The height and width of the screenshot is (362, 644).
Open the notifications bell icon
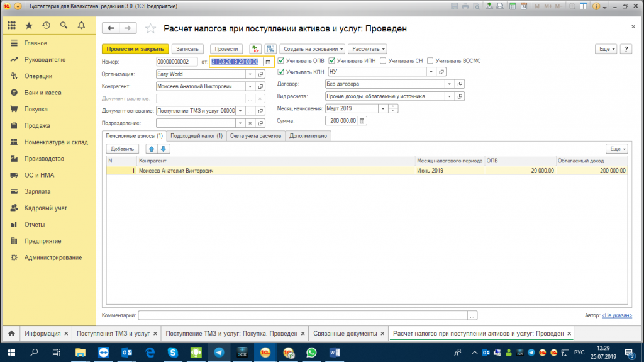tap(81, 26)
